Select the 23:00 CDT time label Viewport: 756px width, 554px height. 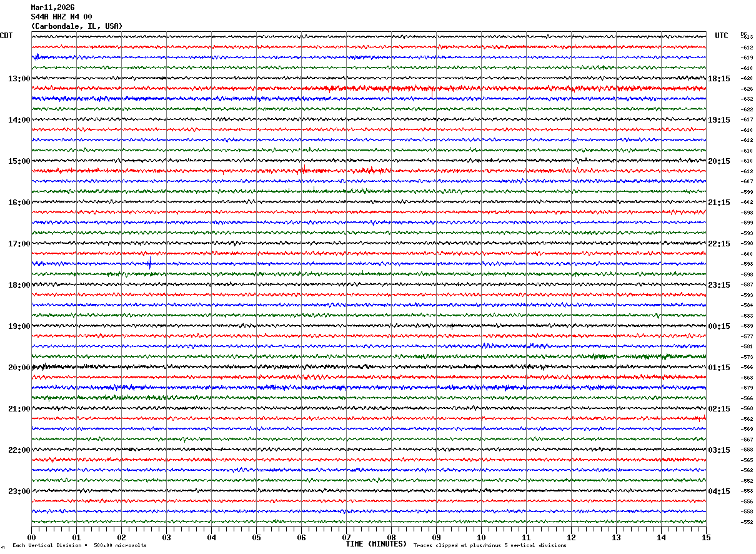tap(19, 491)
